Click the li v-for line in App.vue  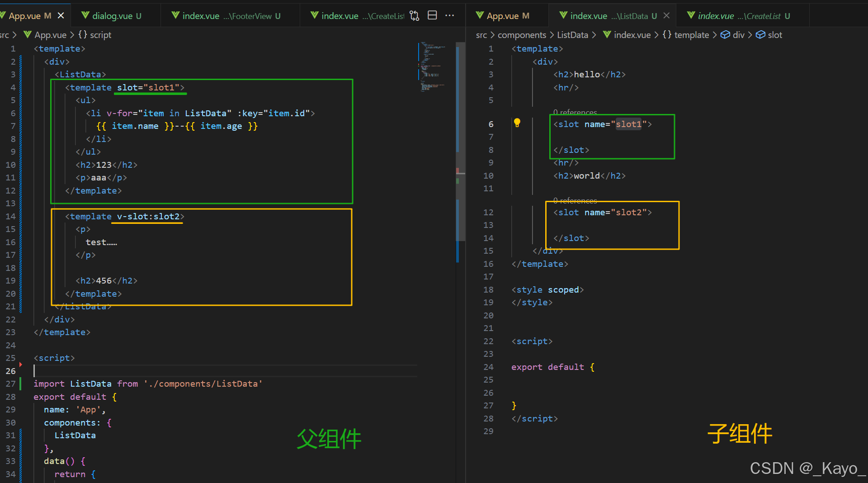pyautogui.click(x=200, y=113)
